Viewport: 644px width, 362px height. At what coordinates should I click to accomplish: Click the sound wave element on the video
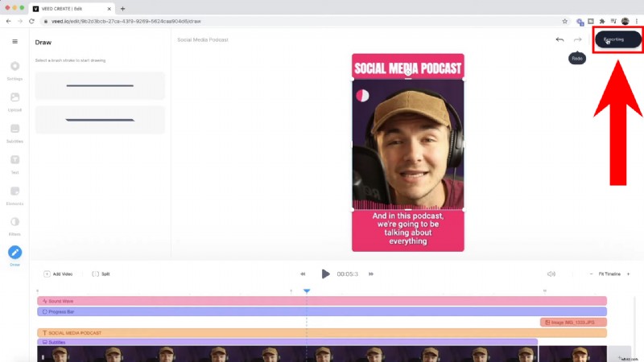pyautogui.click(x=408, y=204)
